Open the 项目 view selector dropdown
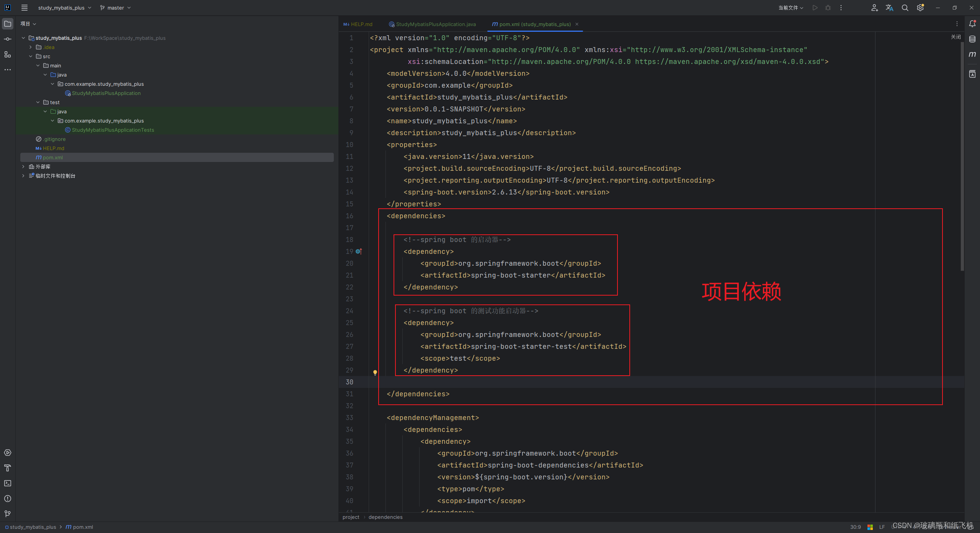Screen dimensions: 980x533 (x=28, y=24)
